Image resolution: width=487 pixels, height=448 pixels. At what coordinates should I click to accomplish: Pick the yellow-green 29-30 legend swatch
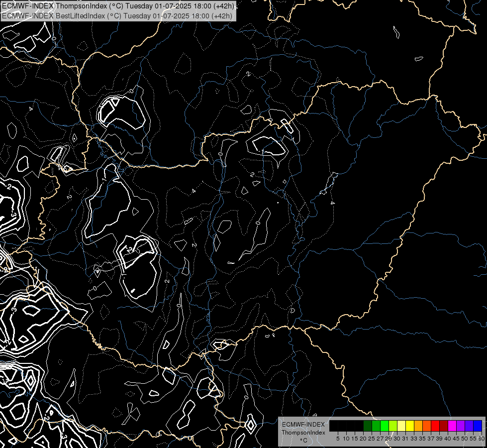click(x=393, y=426)
